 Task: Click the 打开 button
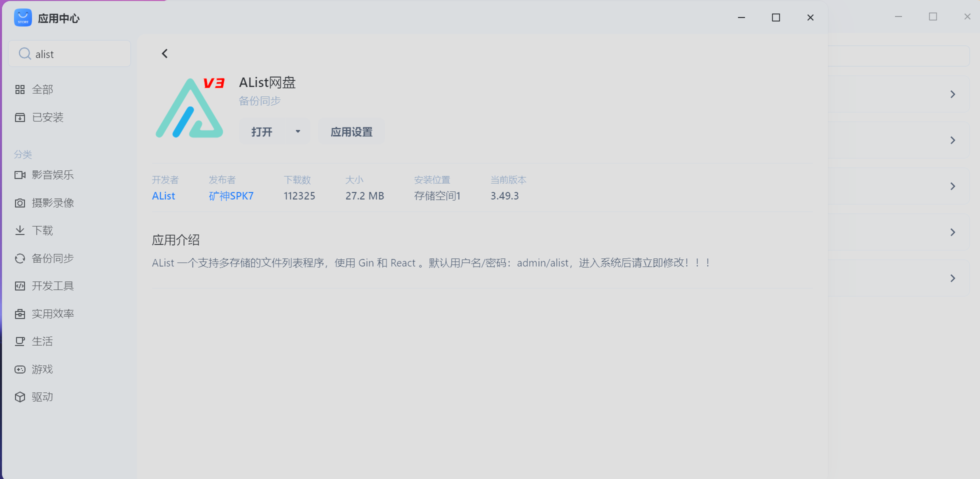click(262, 132)
